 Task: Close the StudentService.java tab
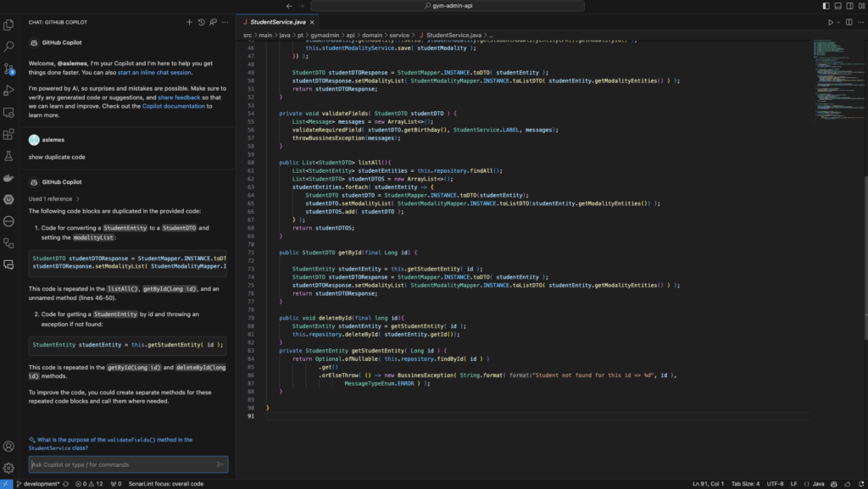[x=312, y=22]
